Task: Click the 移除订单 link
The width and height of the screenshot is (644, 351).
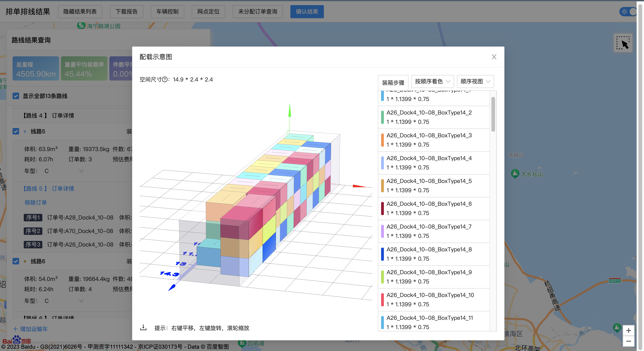Action: click(x=36, y=202)
